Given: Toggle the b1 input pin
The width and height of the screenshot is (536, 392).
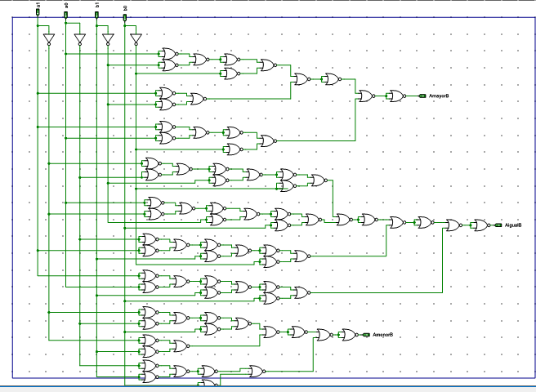Looking at the screenshot, I should coord(97,14).
